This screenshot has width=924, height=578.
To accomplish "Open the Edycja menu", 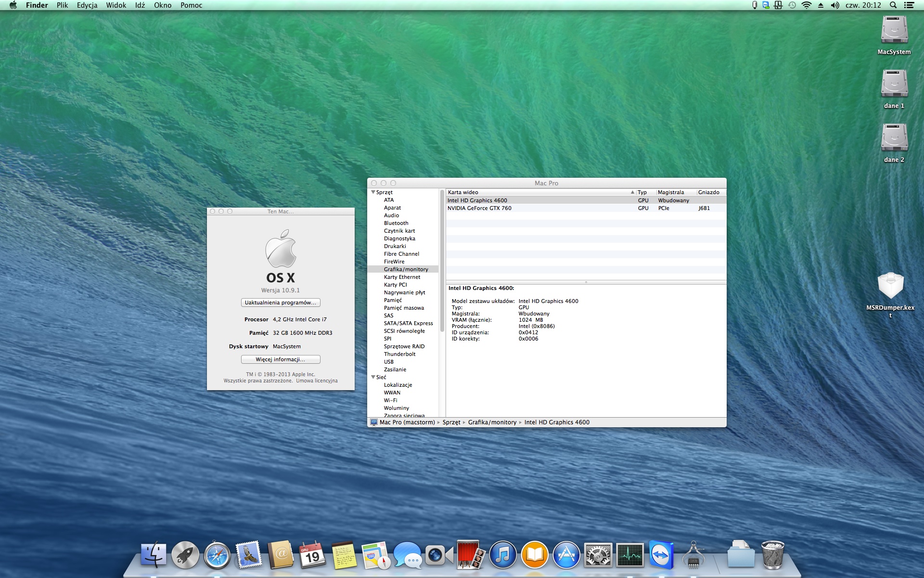I will coord(87,5).
